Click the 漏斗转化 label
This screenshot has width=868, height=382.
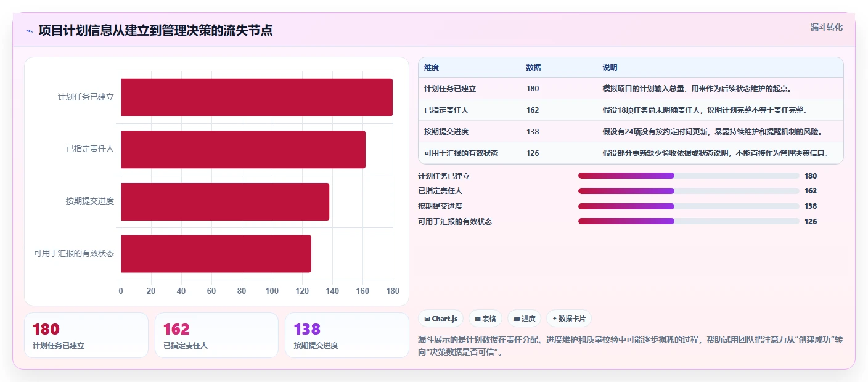tap(826, 27)
